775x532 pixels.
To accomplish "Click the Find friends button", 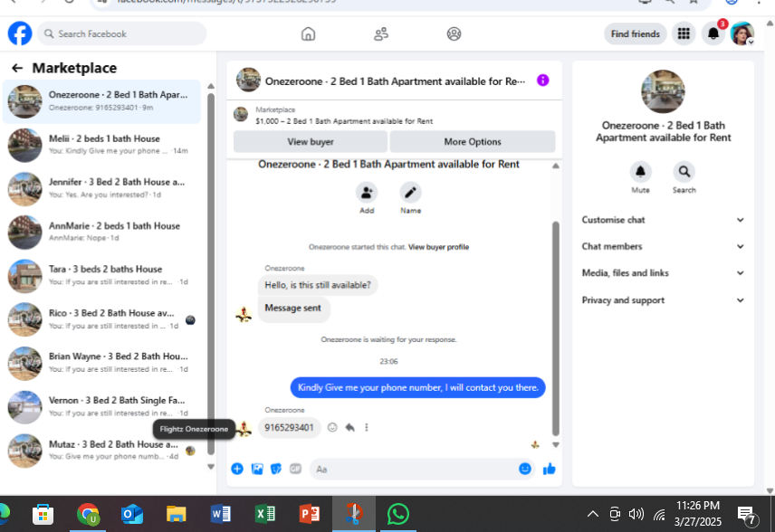I will click(636, 33).
